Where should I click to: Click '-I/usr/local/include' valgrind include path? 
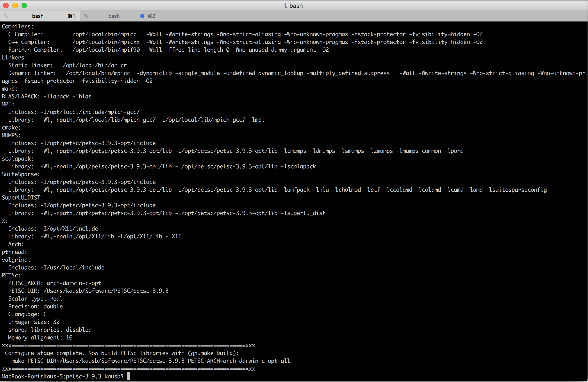point(72,267)
